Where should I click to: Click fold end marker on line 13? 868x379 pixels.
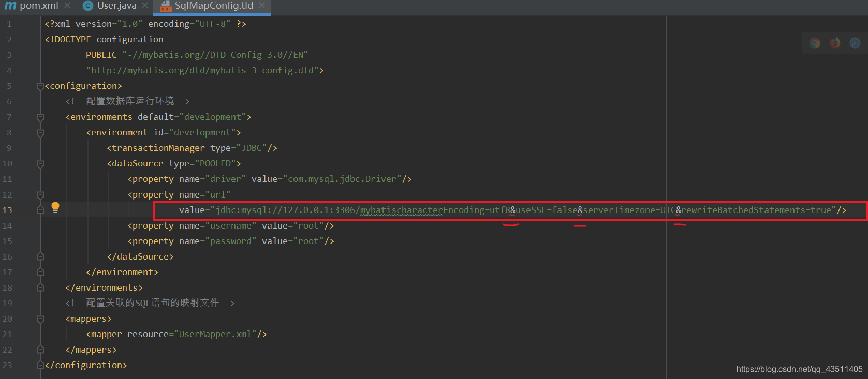[40, 210]
